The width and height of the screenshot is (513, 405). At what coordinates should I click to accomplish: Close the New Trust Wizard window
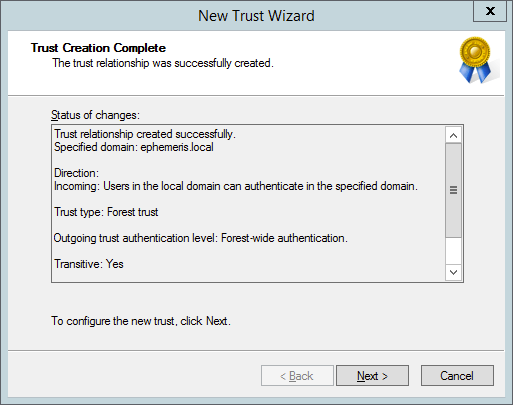click(x=490, y=11)
